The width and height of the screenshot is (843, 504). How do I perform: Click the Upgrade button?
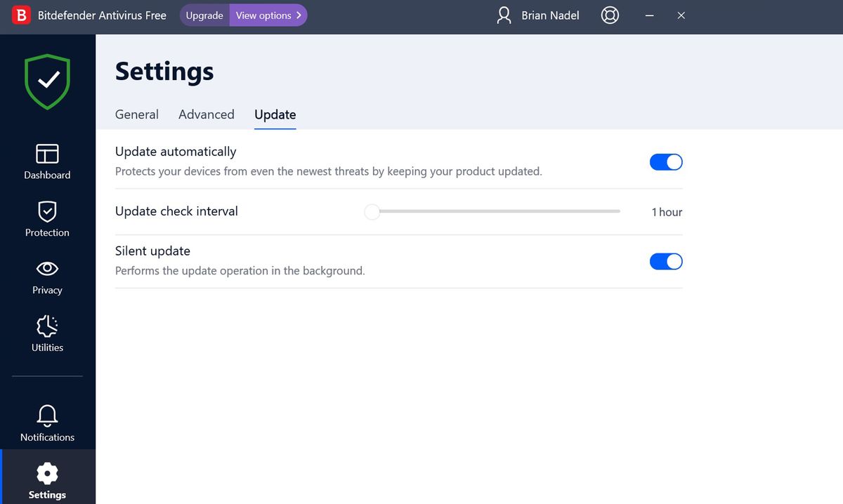point(204,15)
